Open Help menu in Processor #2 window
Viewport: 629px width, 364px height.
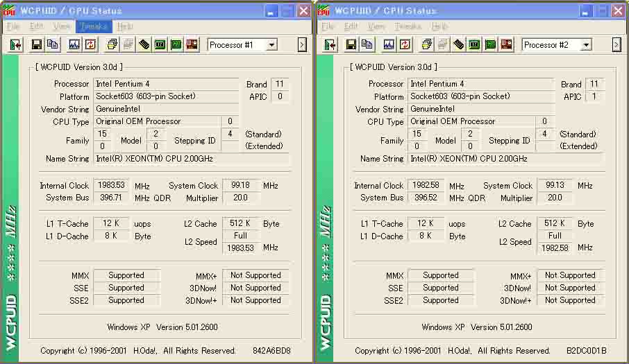439,26
